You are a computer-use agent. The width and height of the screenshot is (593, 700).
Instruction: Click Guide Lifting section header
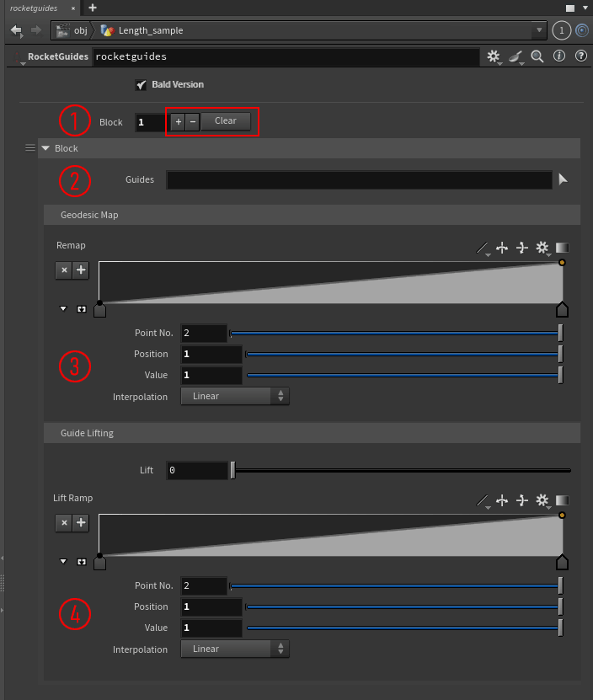click(313, 433)
